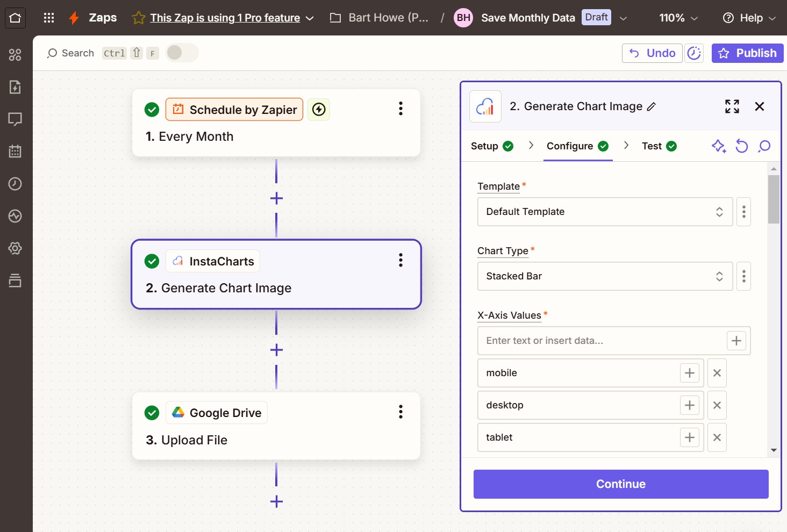Click the Continue button
Viewport: 787px width, 532px height.
pos(621,484)
